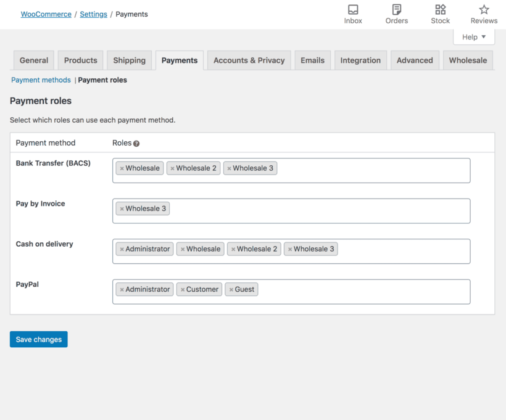Image resolution: width=506 pixels, height=420 pixels.
Task: Check the Stock notifications icon
Action: (x=440, y=14)
